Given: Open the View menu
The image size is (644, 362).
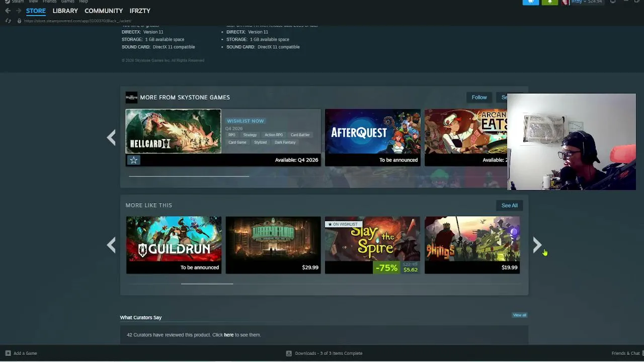Looking at the screenshot, I should [33, 2].
